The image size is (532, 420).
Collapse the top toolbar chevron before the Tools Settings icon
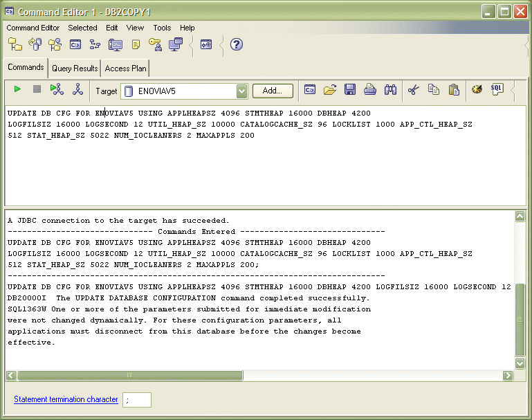(x=192, y=45)
